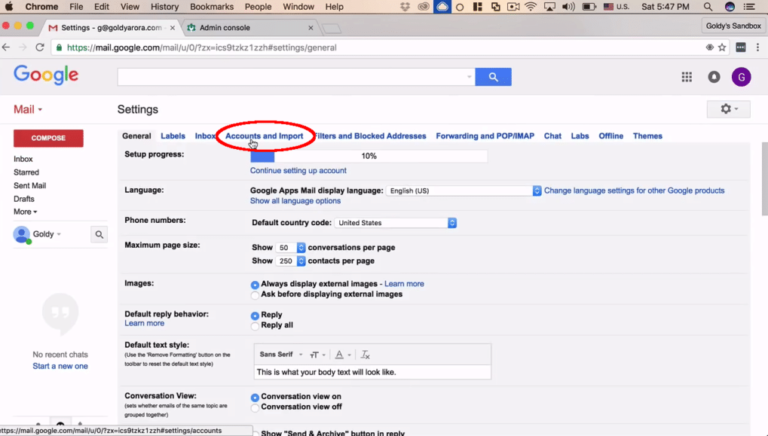Screen dimensions: 768x436
Task: Open the Labs settings tab
Action: coord(580,136)
